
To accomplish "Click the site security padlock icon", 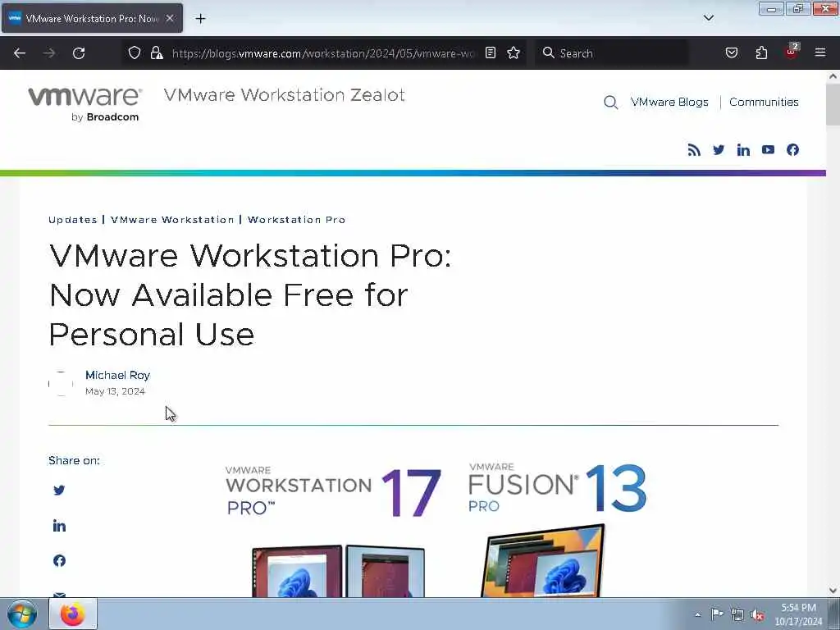I will [157, 52].
